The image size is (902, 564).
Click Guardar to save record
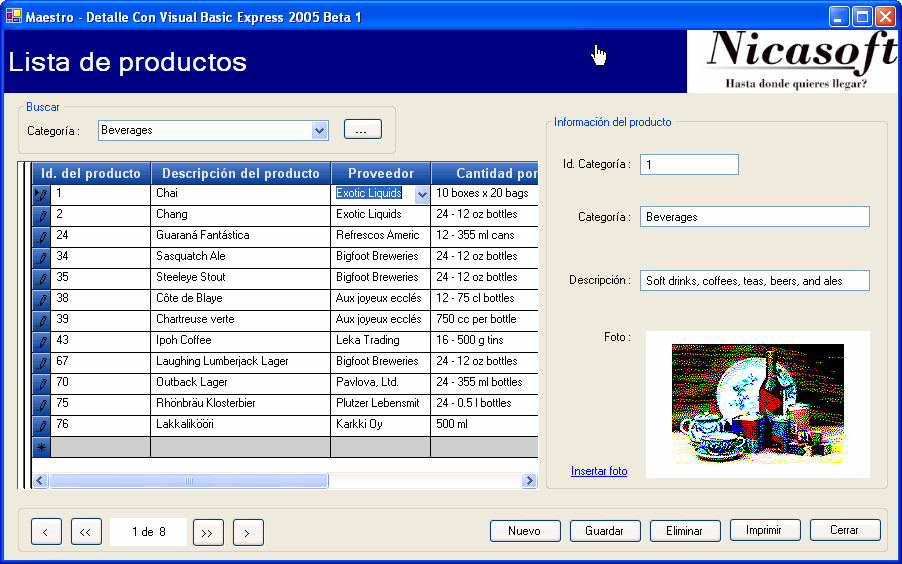tap(605, 531)
